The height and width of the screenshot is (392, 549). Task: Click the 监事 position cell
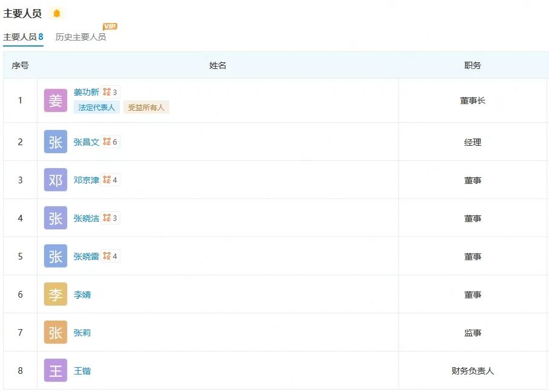click(x=473, y=333)
